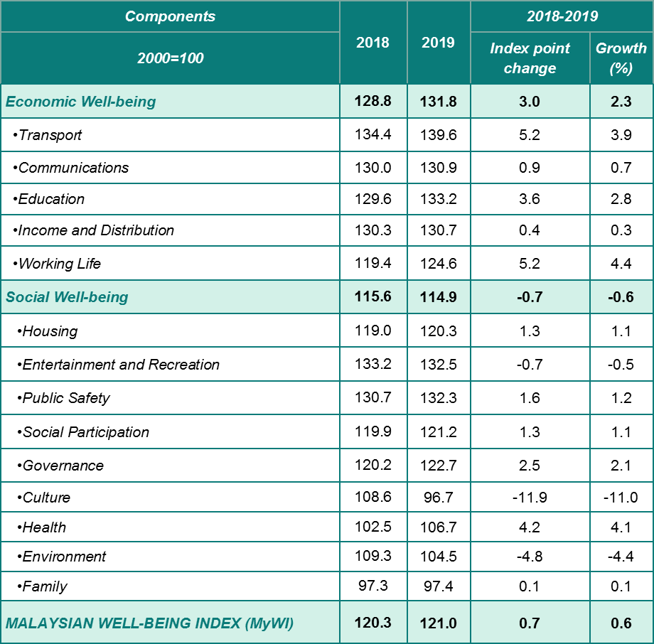Click the Components header cell

tap(170, 16)
